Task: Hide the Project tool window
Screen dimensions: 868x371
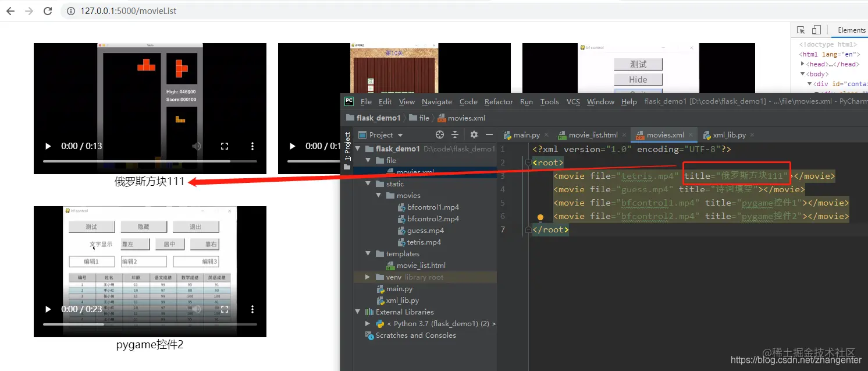Action: click(489, 135)
